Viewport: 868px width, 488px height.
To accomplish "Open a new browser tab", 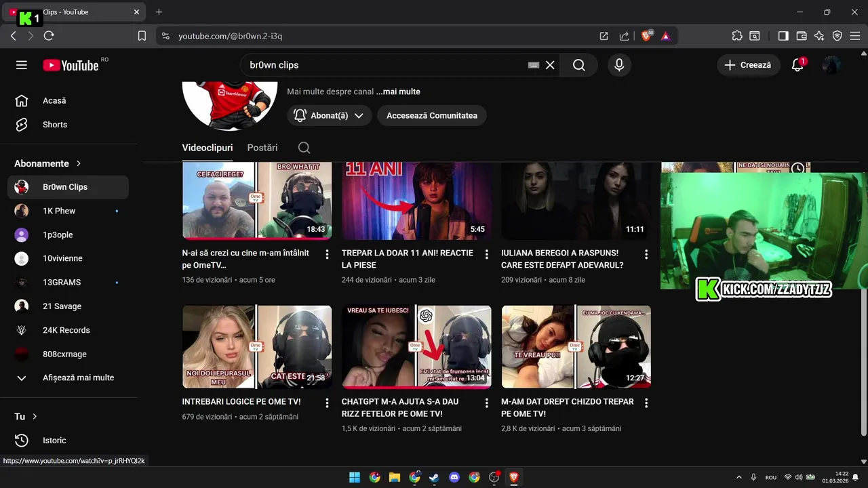I will [159, 12].
